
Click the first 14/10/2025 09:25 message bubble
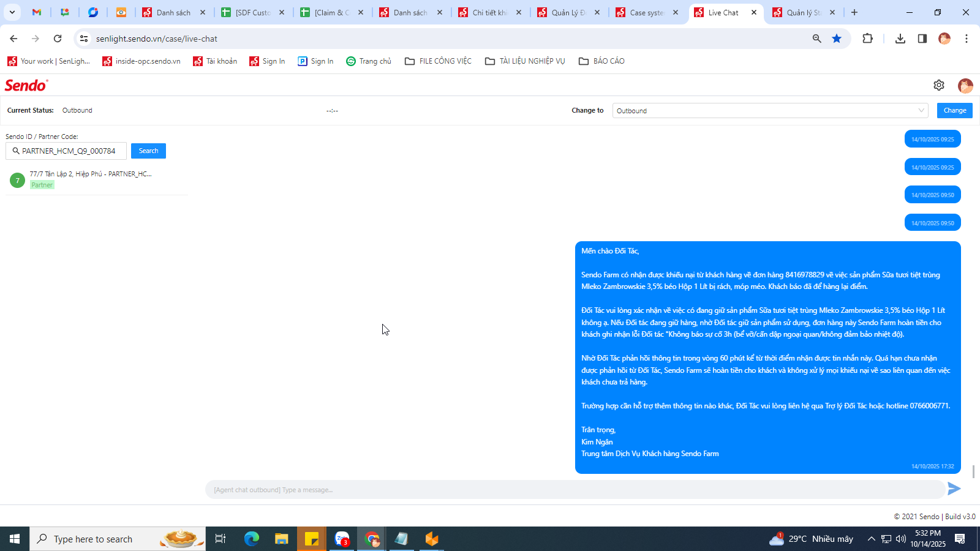[933, 139]
